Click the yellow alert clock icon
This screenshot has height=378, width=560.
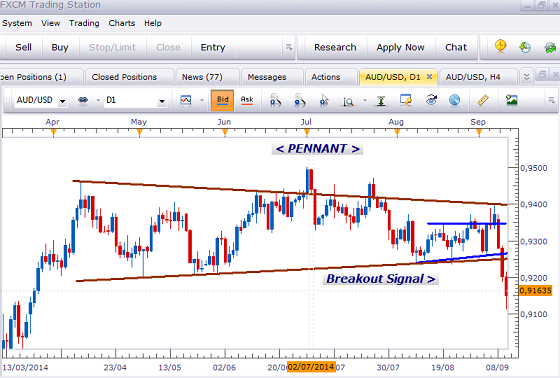coord(501,47)
